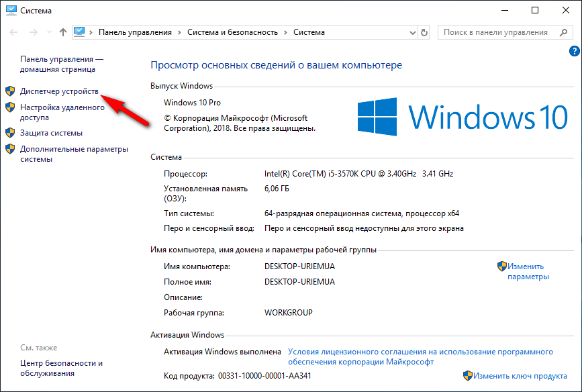Click shield icon beside Настройка удаленного доступа
582x392 pixels.
(10, 107)
